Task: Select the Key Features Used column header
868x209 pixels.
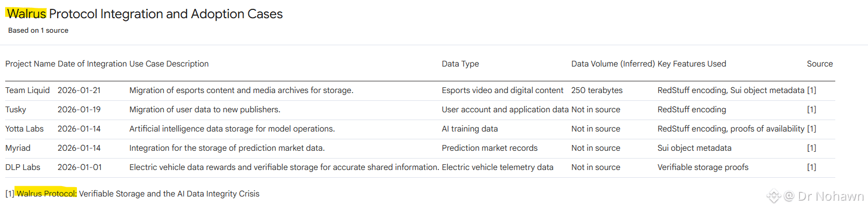Action: [x=691, y=64]
